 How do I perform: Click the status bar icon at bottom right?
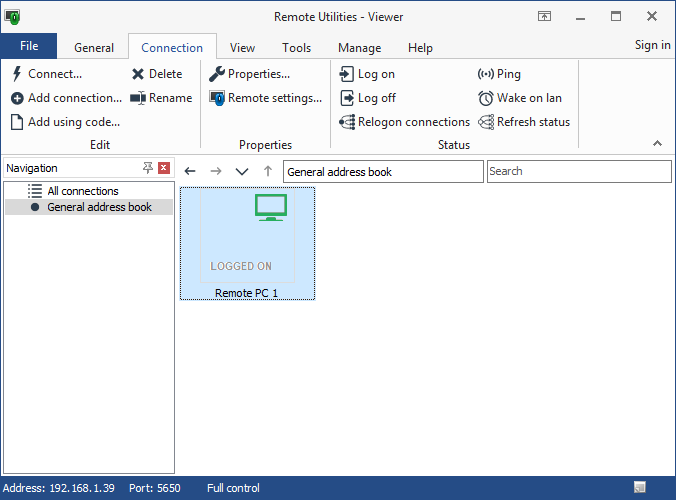coord(640,488)
